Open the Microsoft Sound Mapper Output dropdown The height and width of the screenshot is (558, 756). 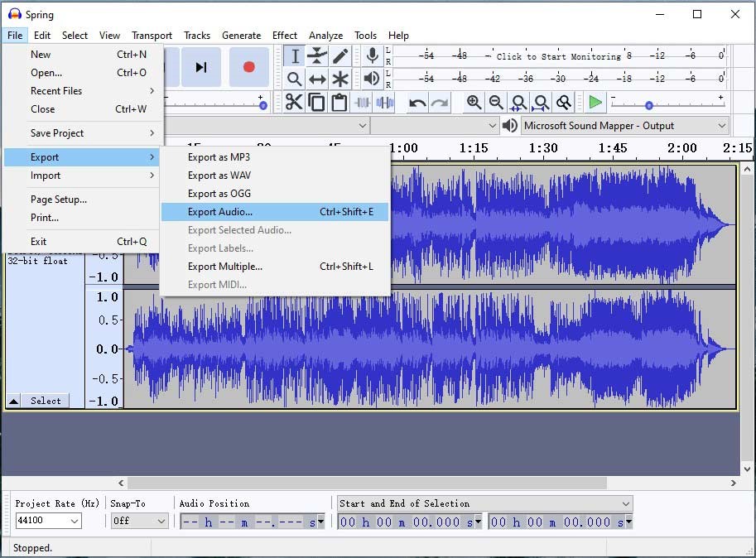(x=625, y=126)
